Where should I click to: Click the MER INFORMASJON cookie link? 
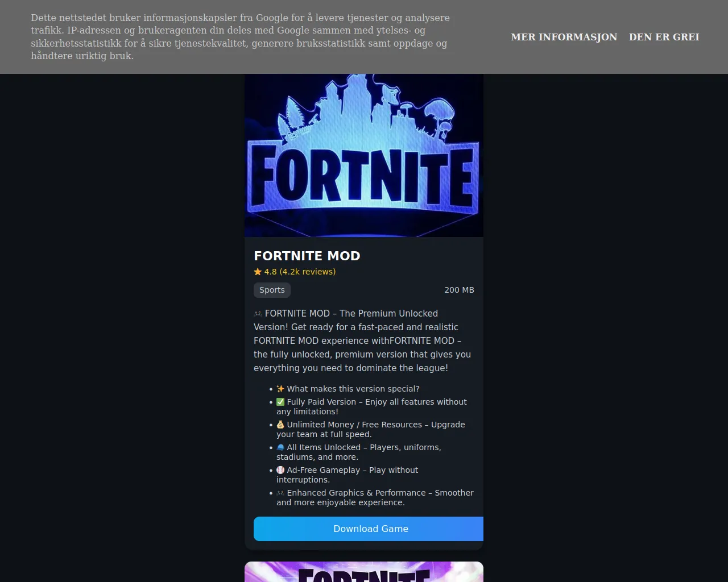click(x=564, y=37)
